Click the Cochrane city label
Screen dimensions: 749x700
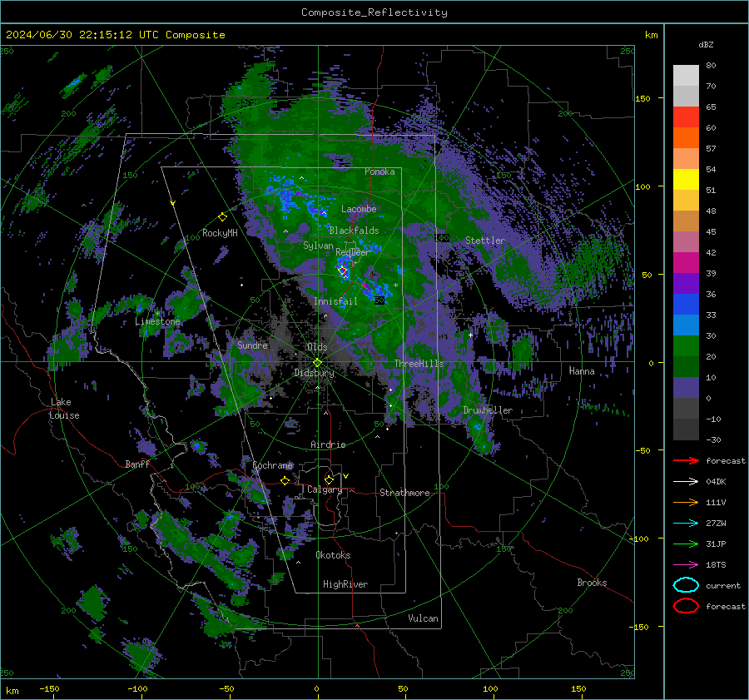coord(272,465)
